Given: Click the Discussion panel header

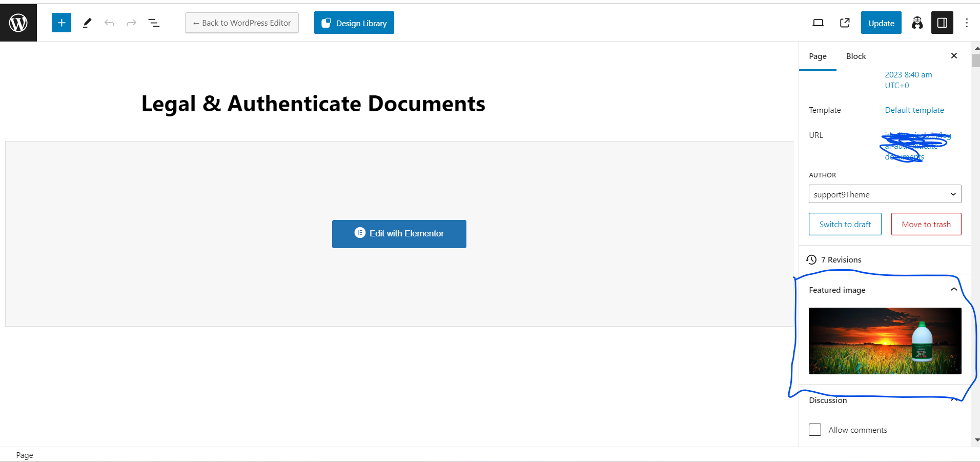Looking at the screenshot, I should (885, 400).
